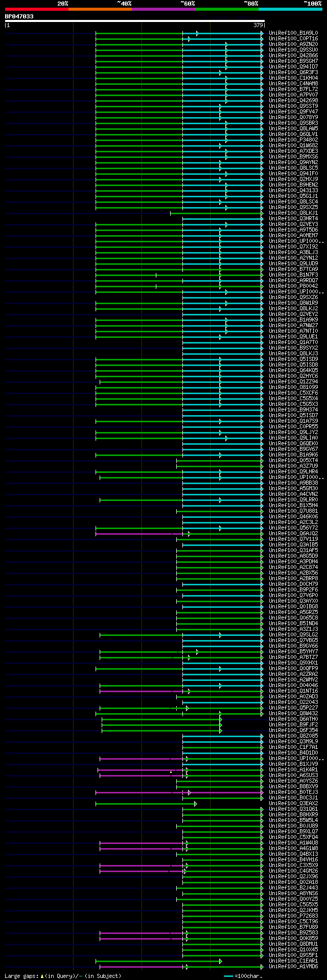The image size is (327, 980).
Task: Select hit UniRef100_B1A9L0
Action: (293, 33)
